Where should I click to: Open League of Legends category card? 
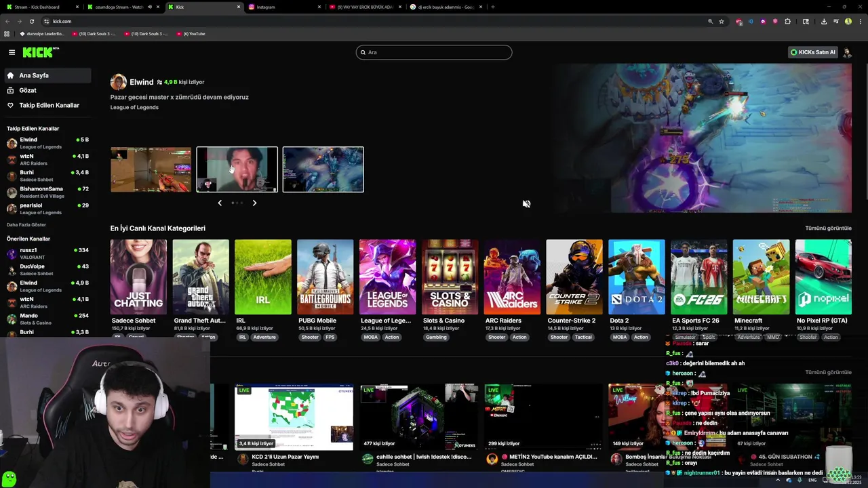tap(387, 277)
